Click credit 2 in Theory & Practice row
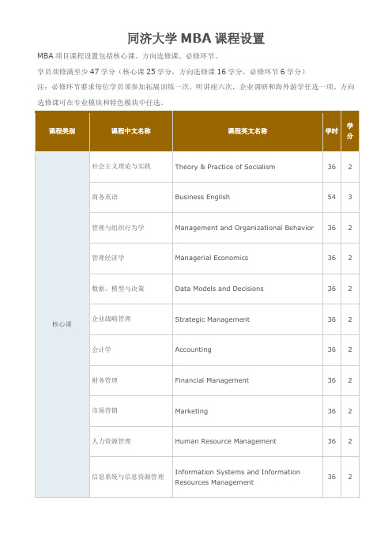 (350, 167)
